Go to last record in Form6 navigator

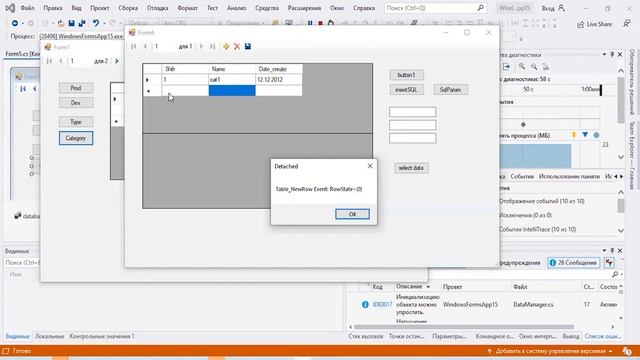tap(212, 47)
